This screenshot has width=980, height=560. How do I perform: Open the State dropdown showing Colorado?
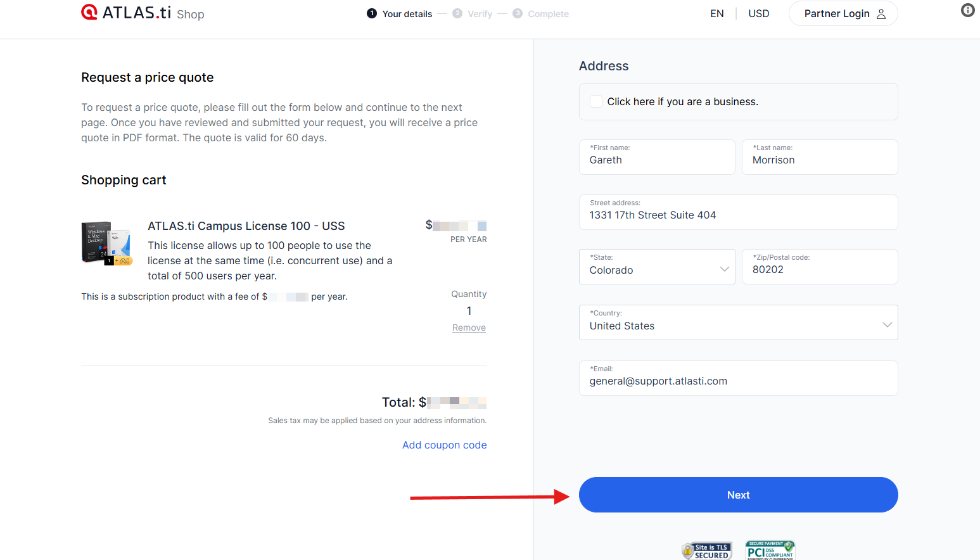(x=657, y=267)
